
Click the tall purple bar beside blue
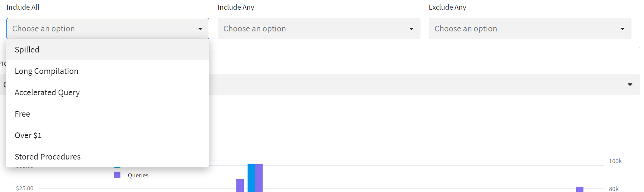[259, 178]
